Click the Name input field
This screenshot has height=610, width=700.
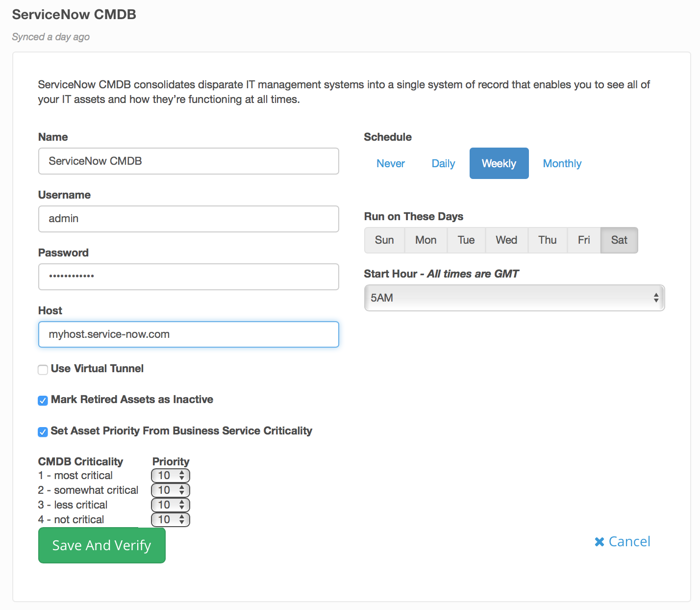pos(189,161)
